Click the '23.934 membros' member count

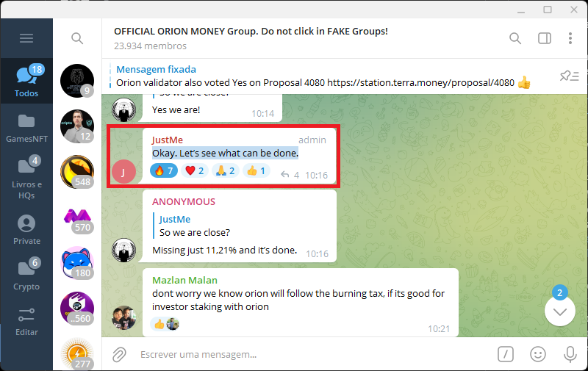(150, 46)
